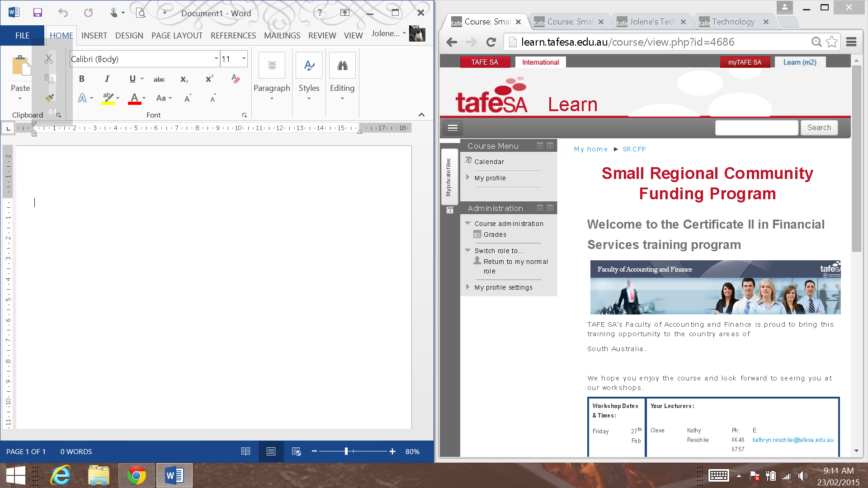Toggle Underline formatting

point(132,79)
